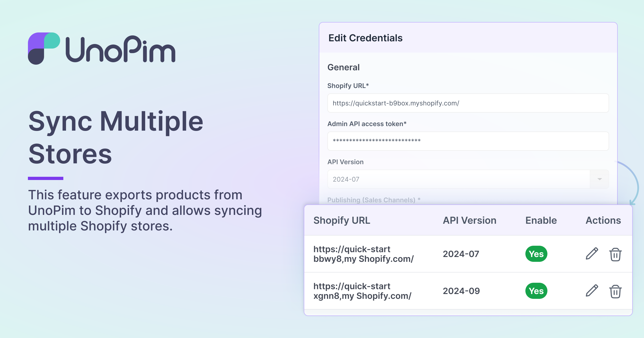Open the API Version dropdown arrow
644x338 pixels.
click(x=599, y=179)
